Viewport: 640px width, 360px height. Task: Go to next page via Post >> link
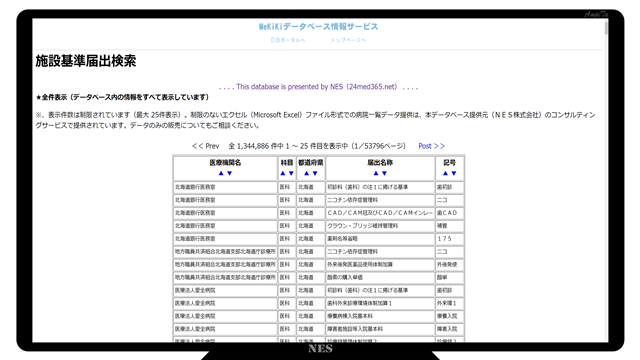click(x=431, y=146)
